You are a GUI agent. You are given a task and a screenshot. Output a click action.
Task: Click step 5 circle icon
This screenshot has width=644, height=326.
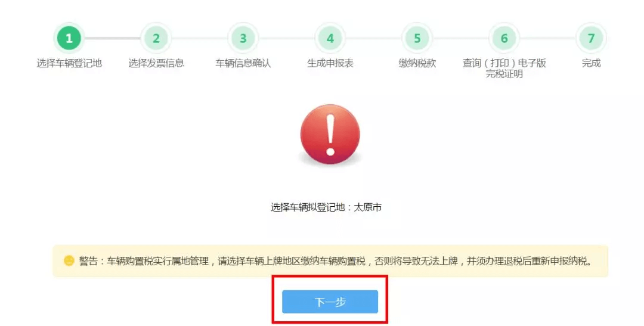[417, 38]
